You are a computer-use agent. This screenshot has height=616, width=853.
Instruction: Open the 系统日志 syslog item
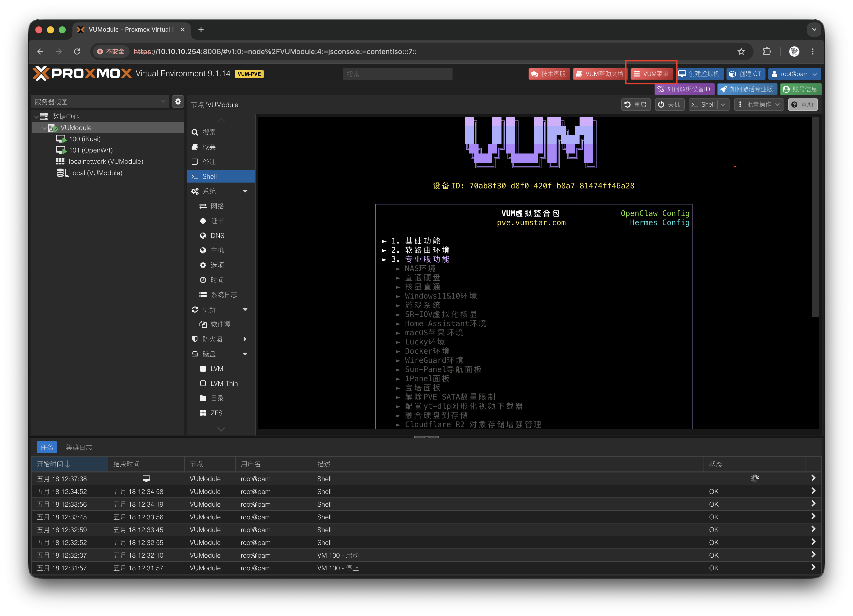point(220,295)
